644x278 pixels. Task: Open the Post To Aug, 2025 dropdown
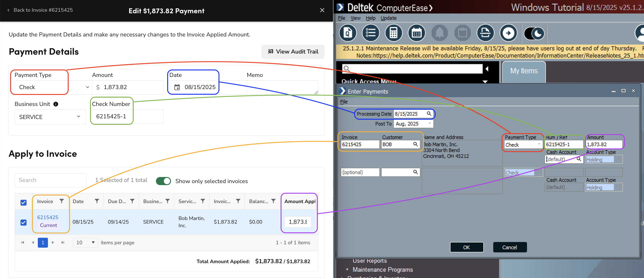click(x=413, y=124)
